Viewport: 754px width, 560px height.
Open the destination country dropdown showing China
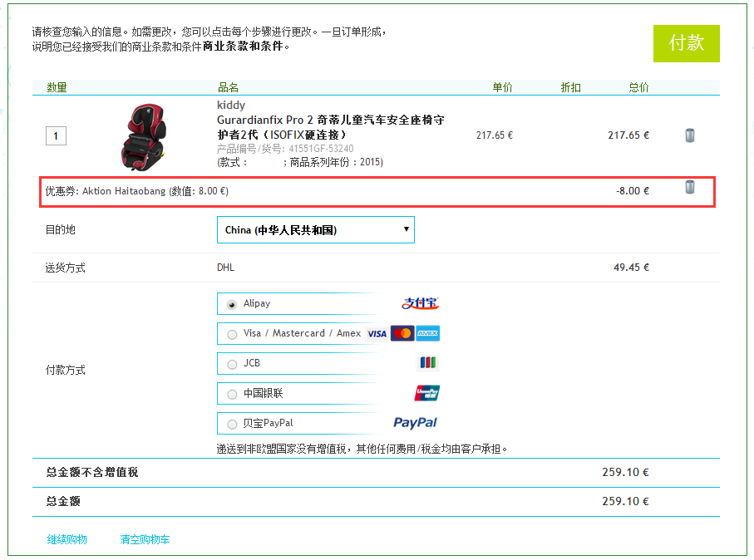pyautogui.click(x=315, y=230)
